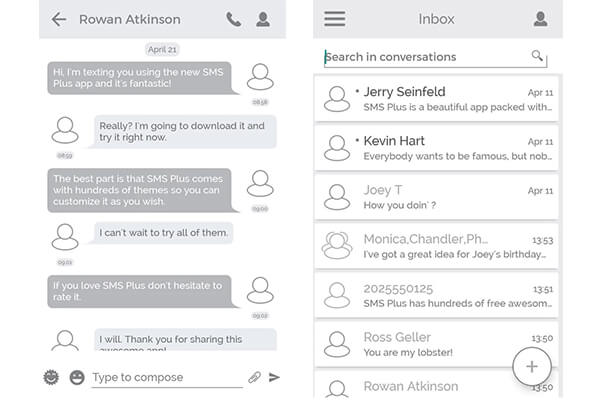The height and width of the screenshot is (400, 600).
Task: Click preview 'How you doin' ?'
Action: tap(399, 206)
